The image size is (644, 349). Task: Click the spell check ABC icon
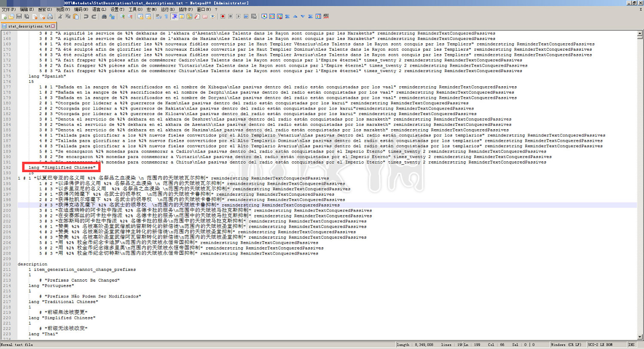coord(326,16)
